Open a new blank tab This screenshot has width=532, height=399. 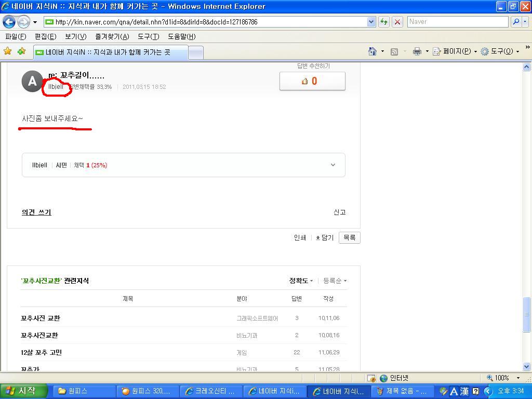[x=196, y=53]
